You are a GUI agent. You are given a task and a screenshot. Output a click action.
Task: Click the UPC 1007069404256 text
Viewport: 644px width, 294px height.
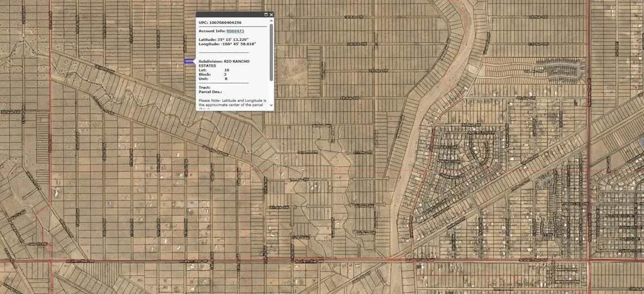[220, 23]
